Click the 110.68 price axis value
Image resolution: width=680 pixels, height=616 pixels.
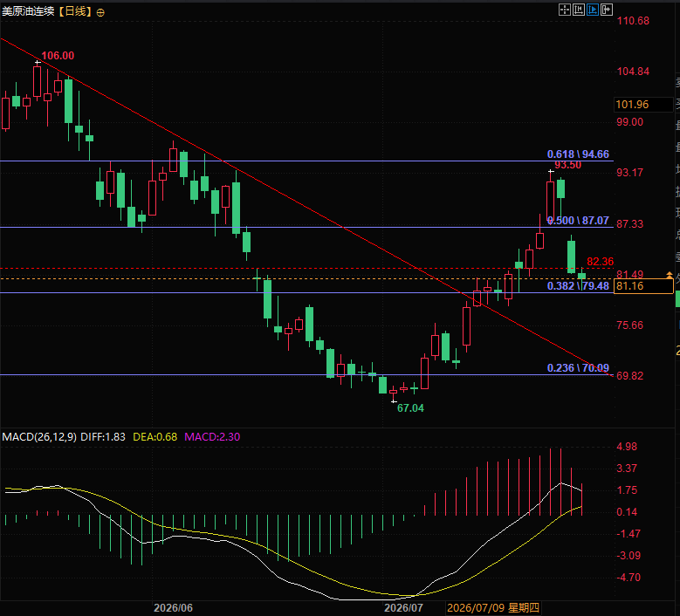tap(633, 21)
